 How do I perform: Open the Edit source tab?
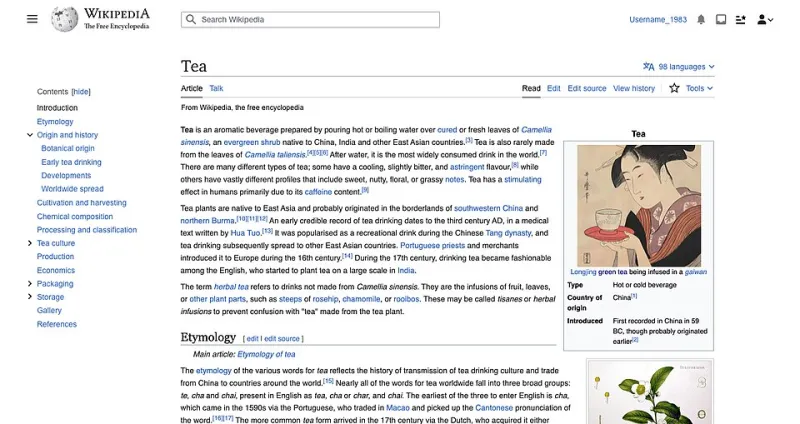(x=587, y=88)
